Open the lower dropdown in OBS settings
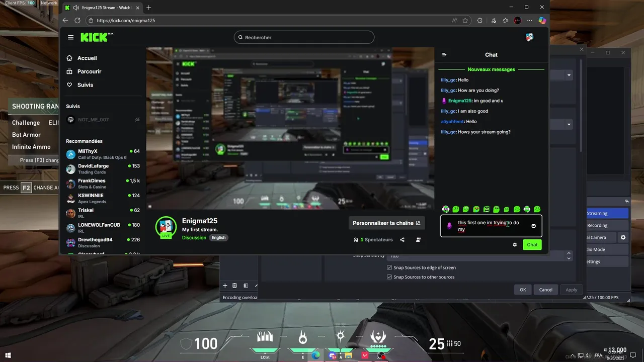Image resolution: width=644 pixels, height=362 pixels. pos(569,124)
